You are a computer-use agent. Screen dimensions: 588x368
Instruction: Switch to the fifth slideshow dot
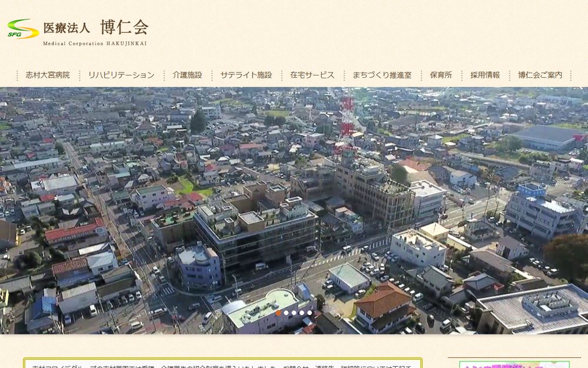[310, 313]
